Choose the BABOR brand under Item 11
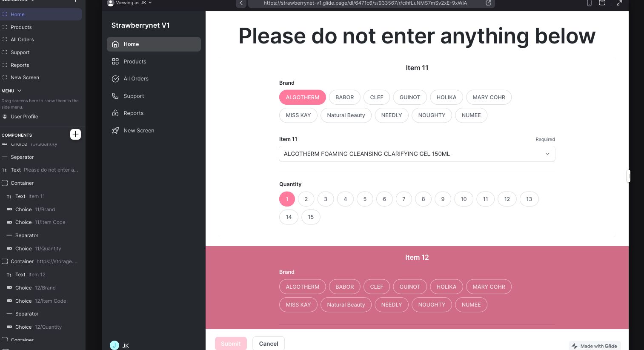The height and width of the screenshot is (350, 644). (345, 98)
